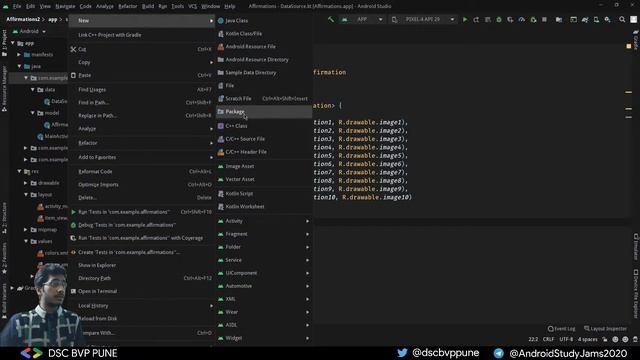Expand the Widget submenu arrow
The image size is (640, 360).
pos(307,338)
